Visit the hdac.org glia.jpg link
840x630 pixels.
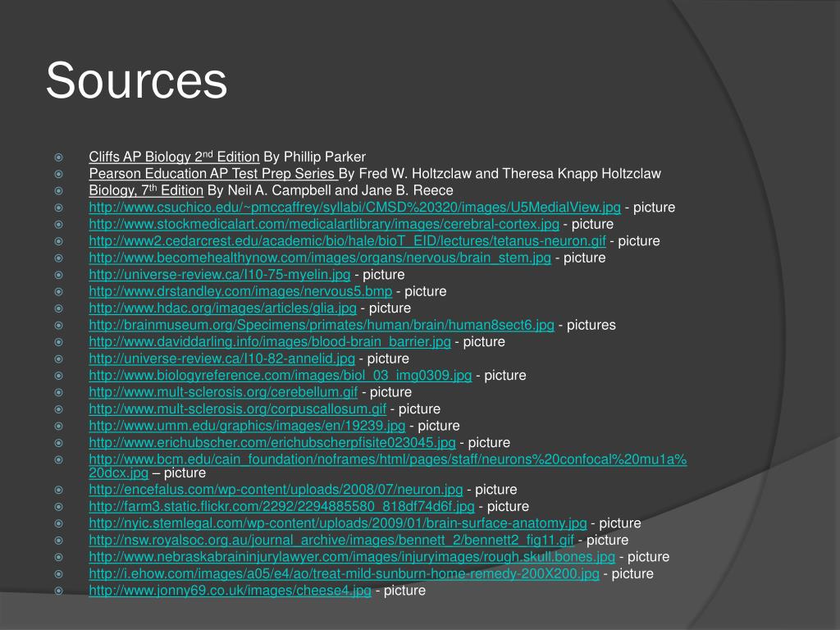(223, 308)
